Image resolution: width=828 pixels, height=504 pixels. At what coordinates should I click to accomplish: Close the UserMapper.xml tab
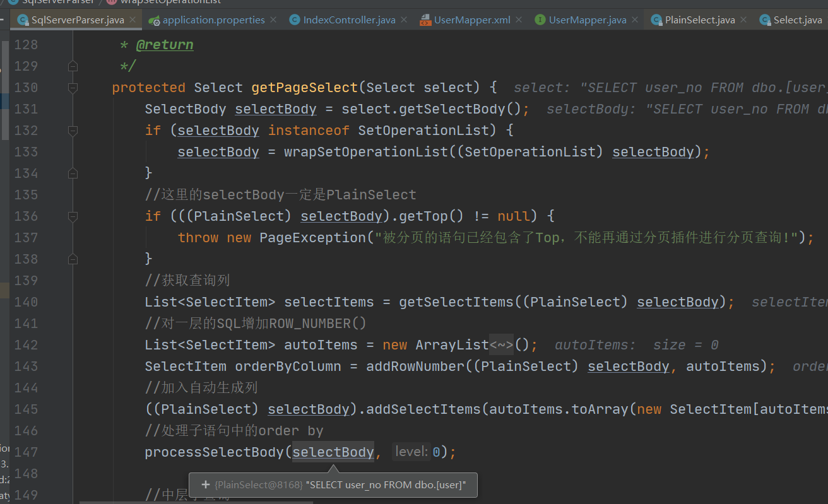click(519, 20)
